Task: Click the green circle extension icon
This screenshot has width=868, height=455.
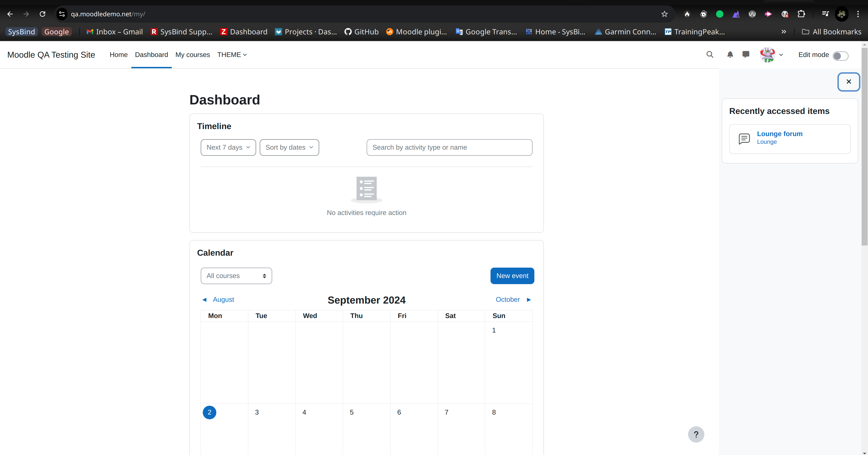Action: (719, 14)
